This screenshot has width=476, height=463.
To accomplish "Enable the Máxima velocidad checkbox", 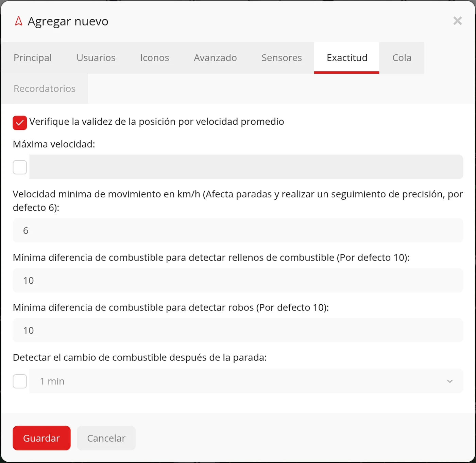I will (20, 167).
